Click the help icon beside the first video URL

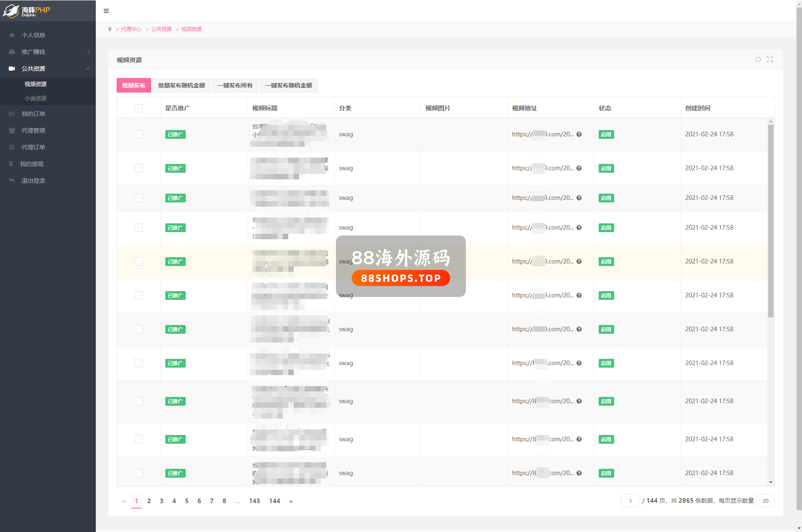pos(579,134)
